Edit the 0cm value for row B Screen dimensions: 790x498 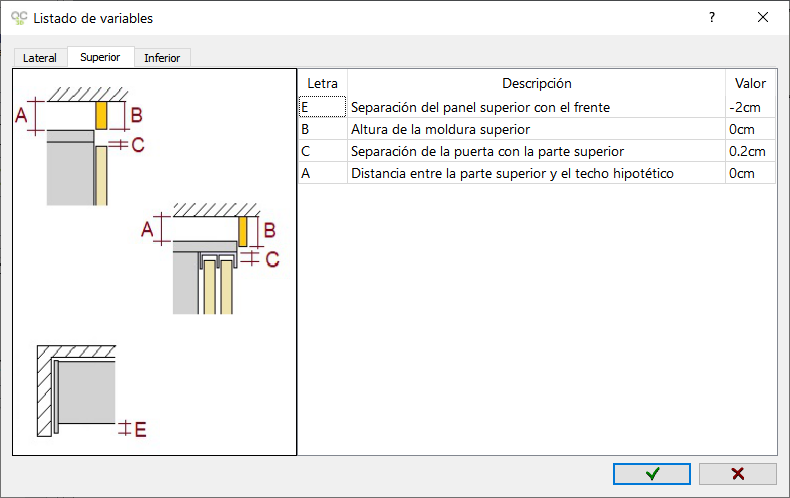(x=750, y=129)
